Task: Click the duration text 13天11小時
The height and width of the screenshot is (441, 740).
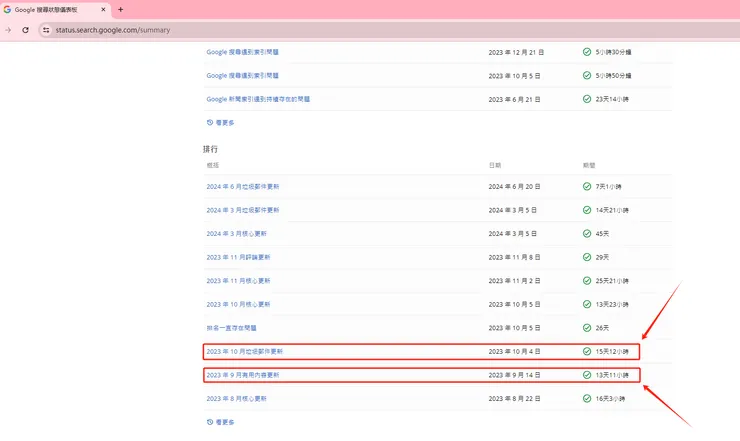Action: click(x=612, y=375)
